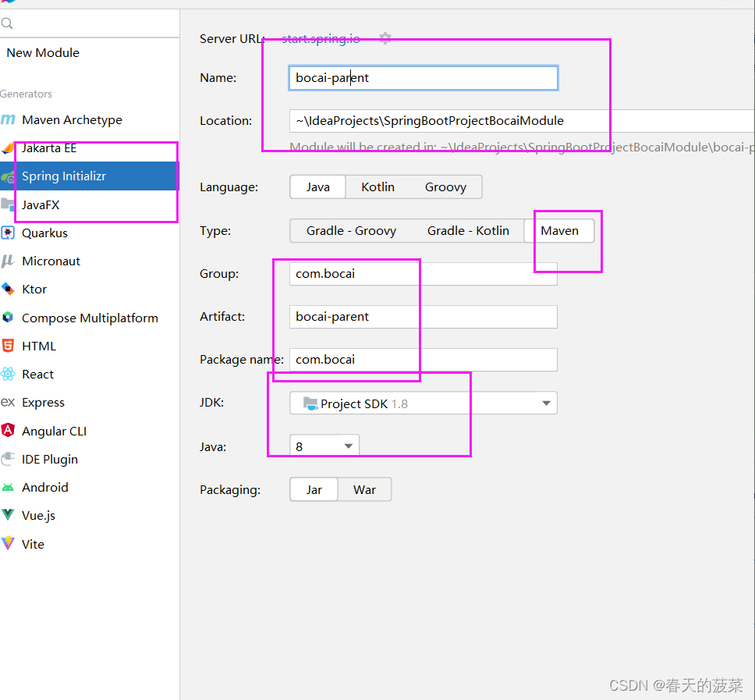
Task: Click the IDE Plugin plug icon
Action: [8, 459]
